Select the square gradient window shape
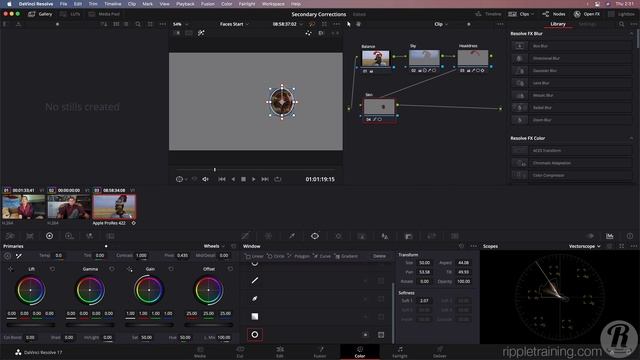 coord(255,316)
